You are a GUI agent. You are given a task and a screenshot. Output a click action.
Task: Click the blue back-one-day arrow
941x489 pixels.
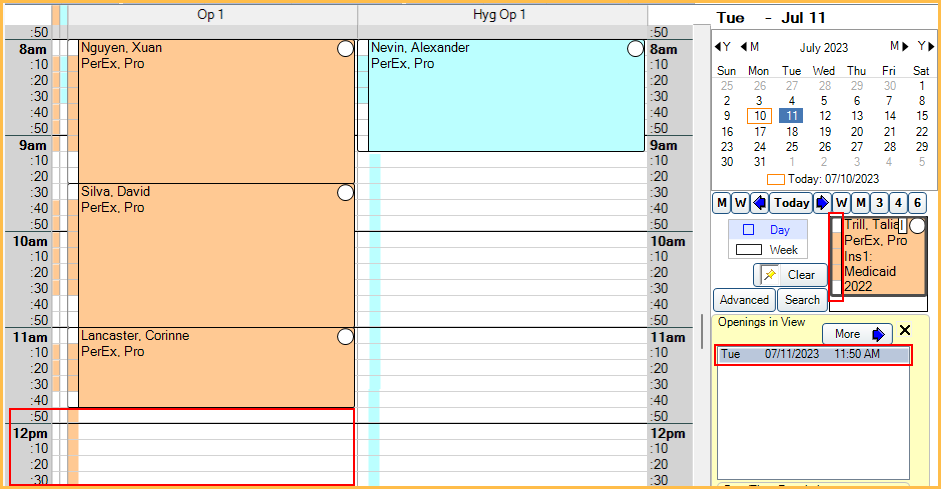coord(760,203)
